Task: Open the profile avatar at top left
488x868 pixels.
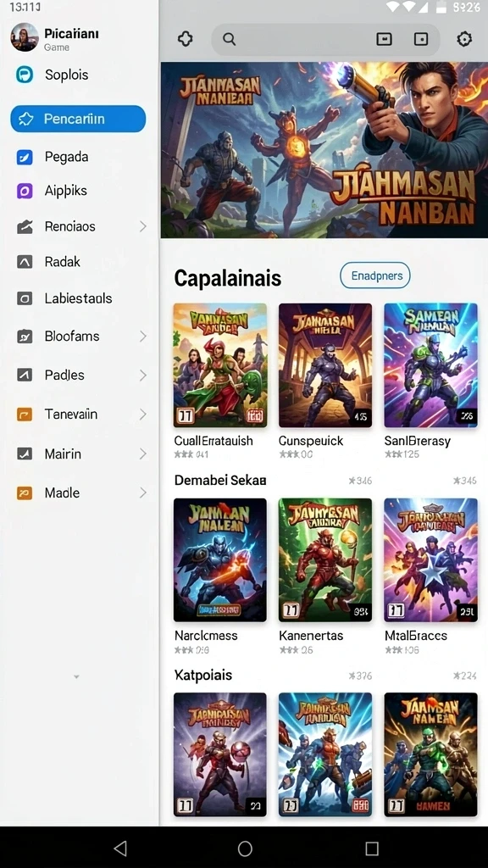Action: coord(25,37)
